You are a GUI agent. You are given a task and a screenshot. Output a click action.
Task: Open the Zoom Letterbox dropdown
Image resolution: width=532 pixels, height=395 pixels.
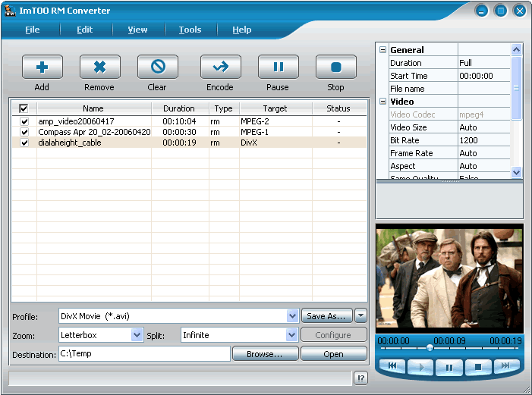pyautogui.click(x=137, y=335)
